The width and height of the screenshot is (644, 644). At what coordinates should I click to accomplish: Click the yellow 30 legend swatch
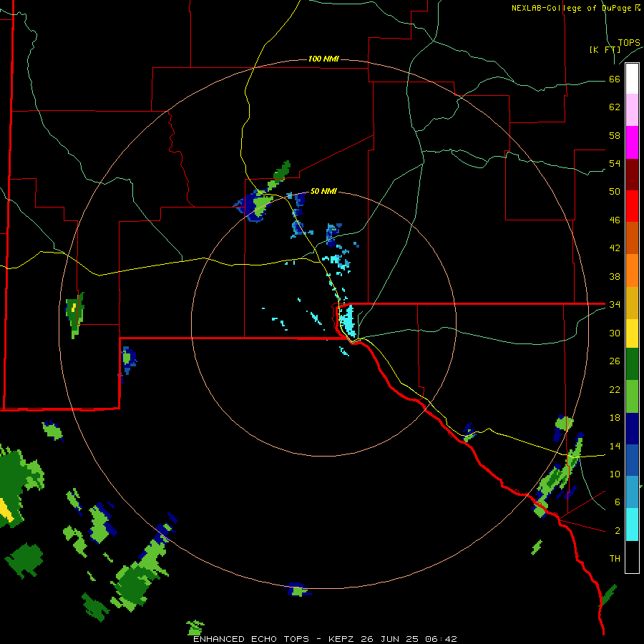(632, 333)
